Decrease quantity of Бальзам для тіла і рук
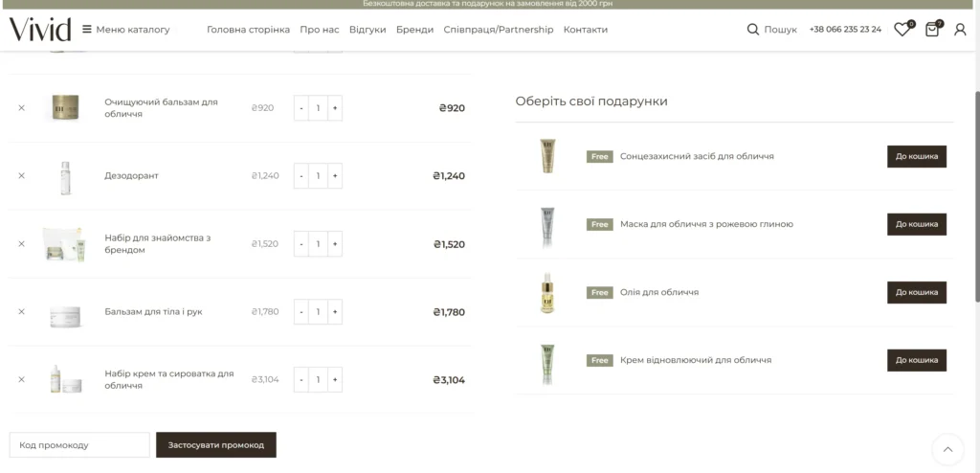 (301, 311)
